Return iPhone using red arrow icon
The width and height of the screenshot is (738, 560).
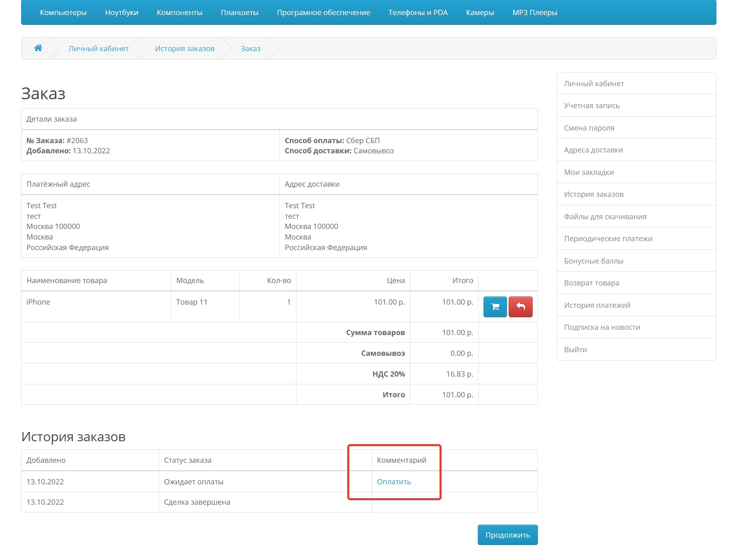[520, 307]
